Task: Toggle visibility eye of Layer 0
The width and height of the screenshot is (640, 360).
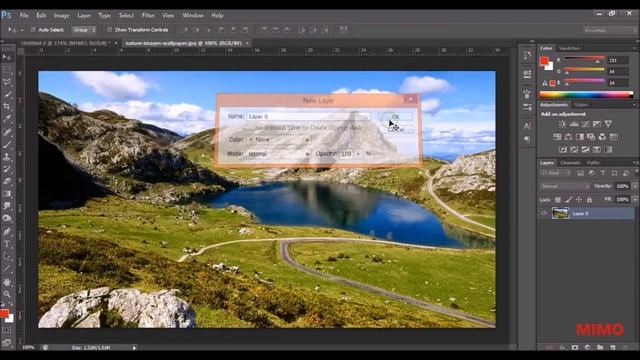Action: [544, 213]
